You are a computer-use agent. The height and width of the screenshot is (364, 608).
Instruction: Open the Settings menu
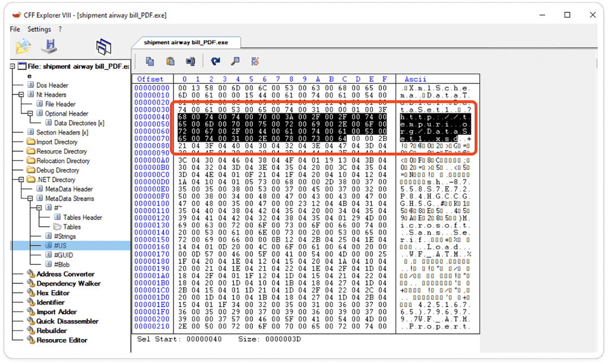[x=39, y=29]
